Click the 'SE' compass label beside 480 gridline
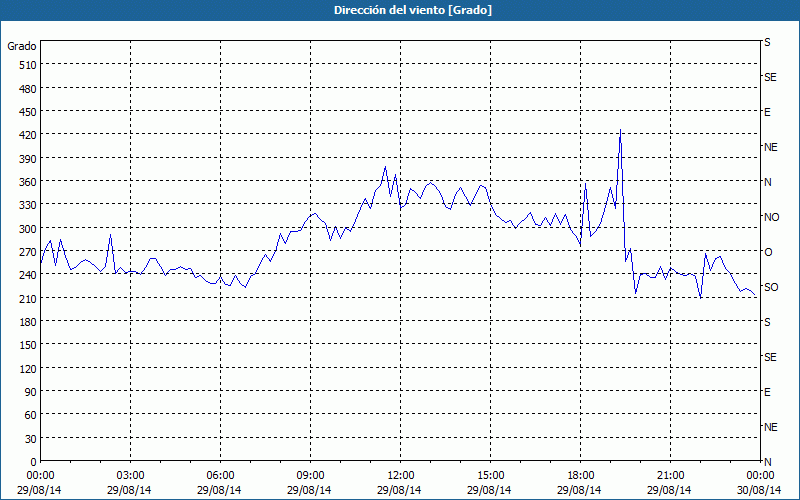Viewport: 800px width, 500px height. click(770, 77)
